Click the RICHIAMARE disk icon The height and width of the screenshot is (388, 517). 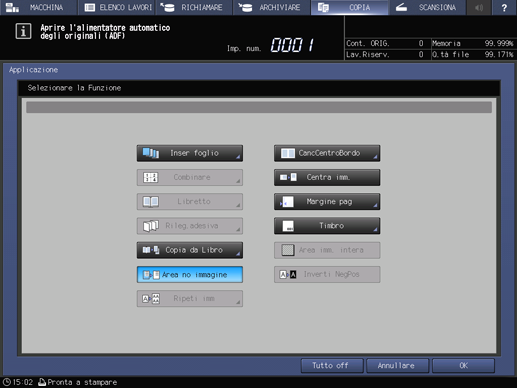[168, 7]
